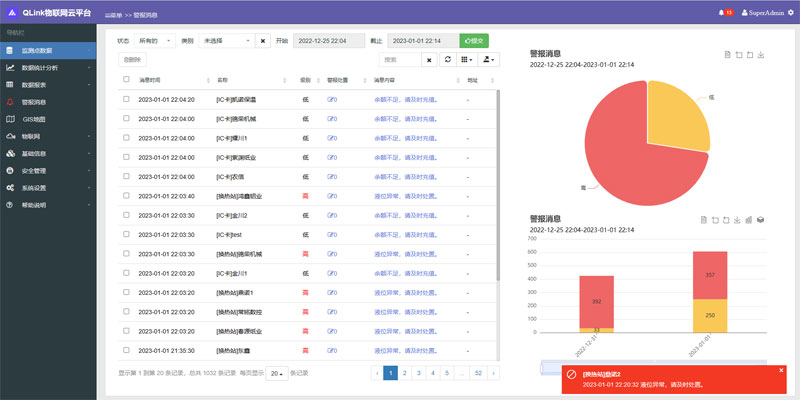Check the row for [IC卡]test
This screenshot has height=400, width=800.
(126, 234)
